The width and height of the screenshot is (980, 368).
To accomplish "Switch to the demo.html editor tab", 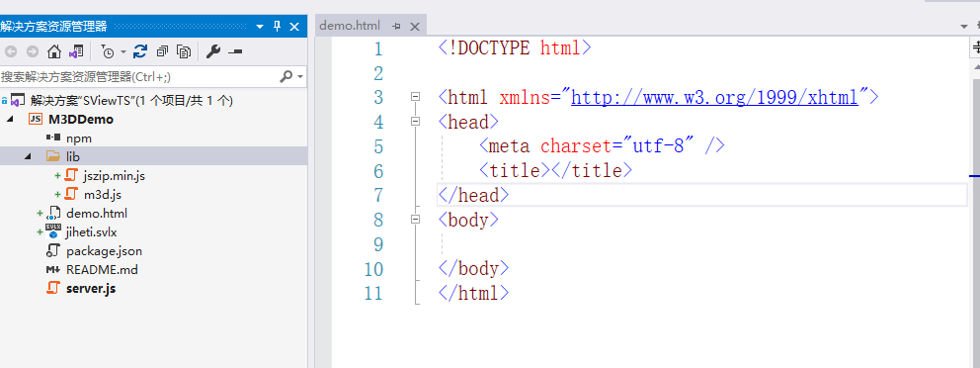I will [350, 26].
